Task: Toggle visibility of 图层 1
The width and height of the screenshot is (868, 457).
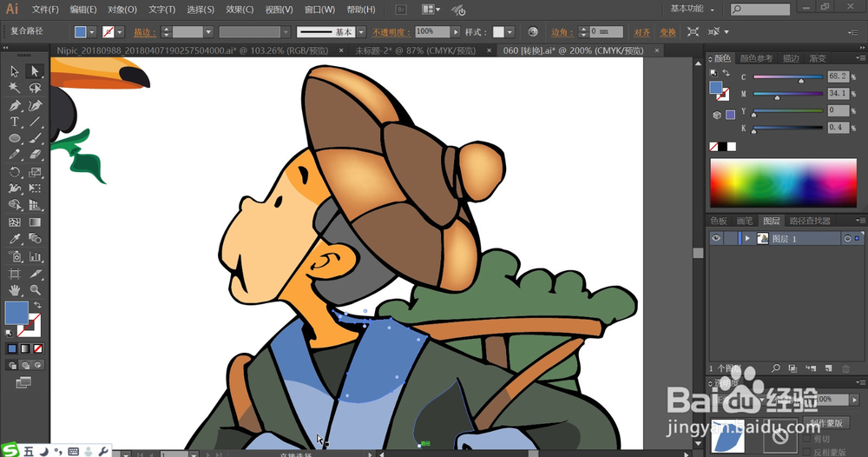Action: coord(716,238)
